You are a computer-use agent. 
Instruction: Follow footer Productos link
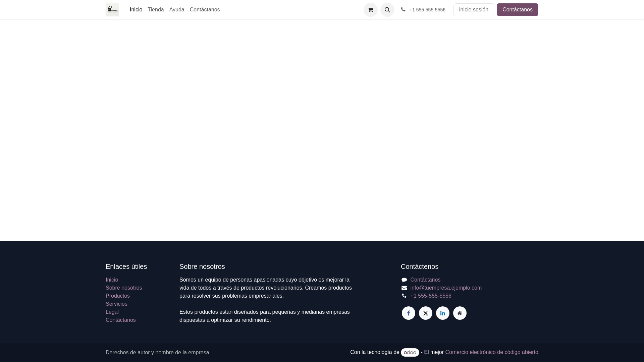[x=118, y=296]
